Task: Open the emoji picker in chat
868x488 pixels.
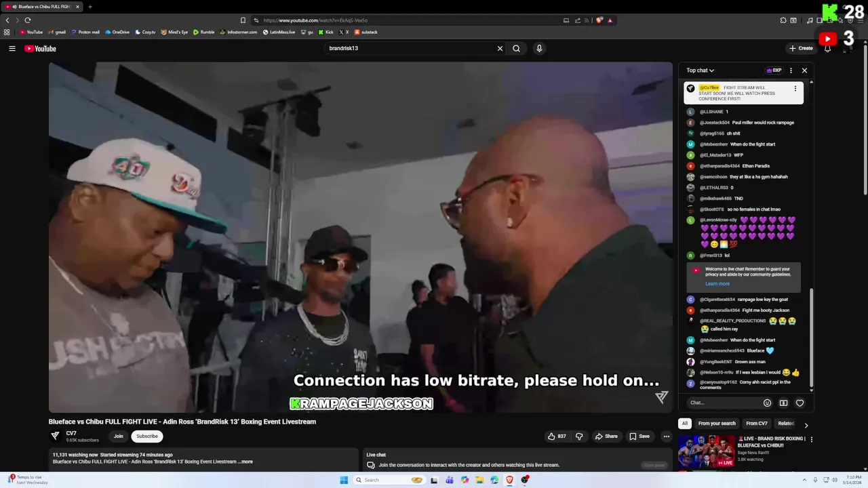Action: point(767,403)
